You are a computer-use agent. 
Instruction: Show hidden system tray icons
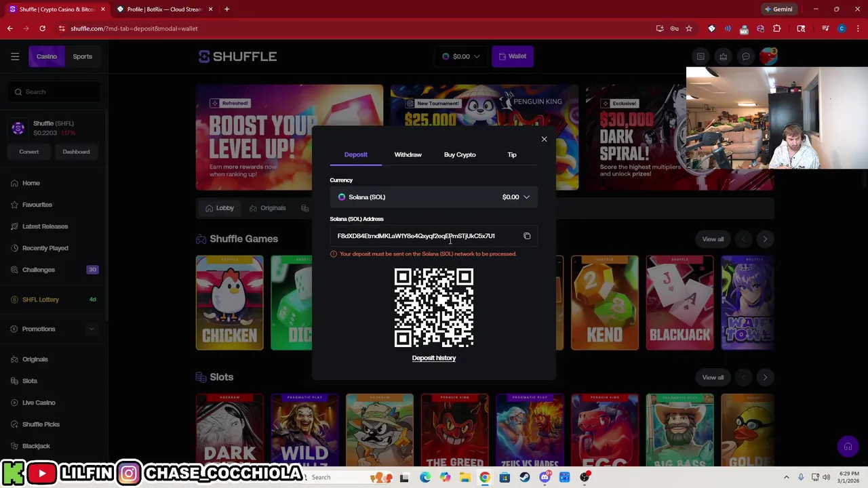(x=787, y=477)
